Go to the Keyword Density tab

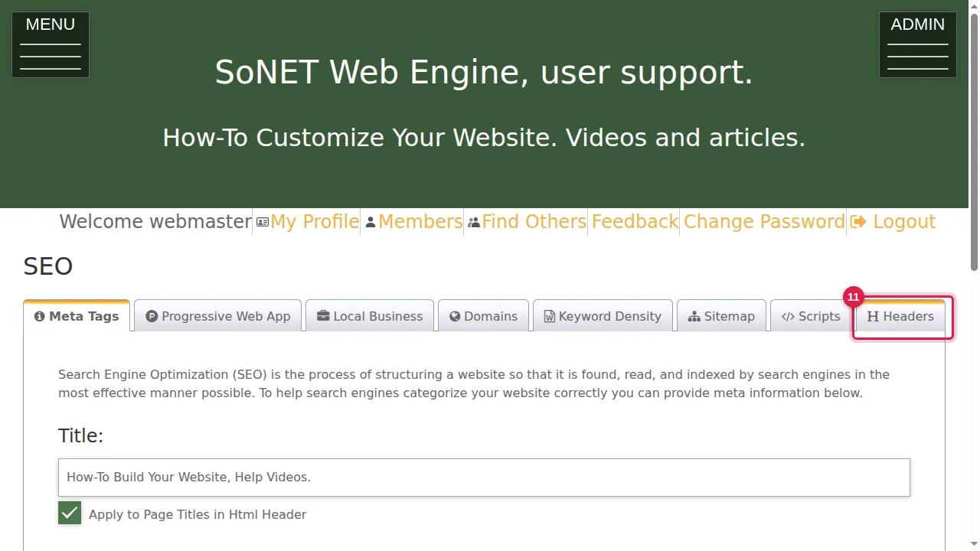(603, 315)
